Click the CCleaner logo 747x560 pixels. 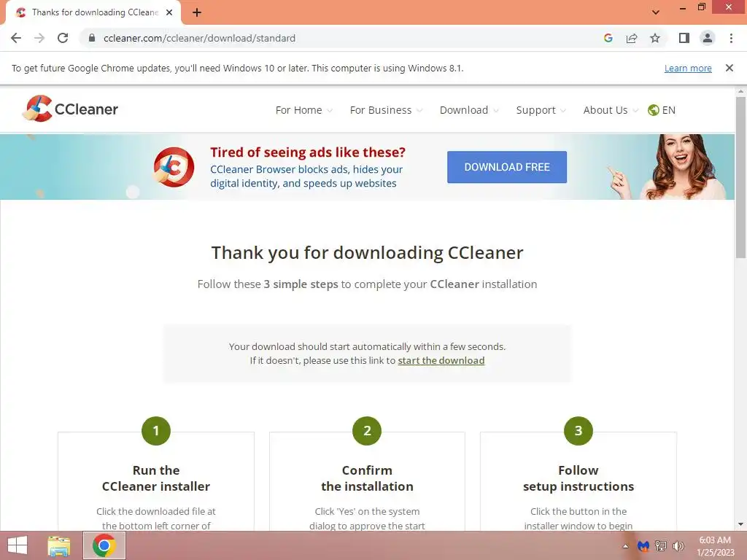(70, 109)
